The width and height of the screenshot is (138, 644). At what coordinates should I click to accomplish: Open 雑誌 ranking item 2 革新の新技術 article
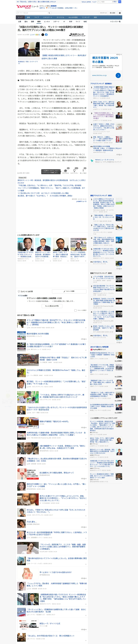(x=104, y=217)
